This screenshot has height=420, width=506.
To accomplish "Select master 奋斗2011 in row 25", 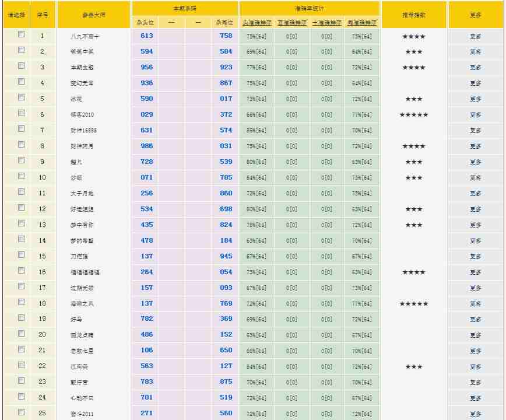I will (82, 414).
